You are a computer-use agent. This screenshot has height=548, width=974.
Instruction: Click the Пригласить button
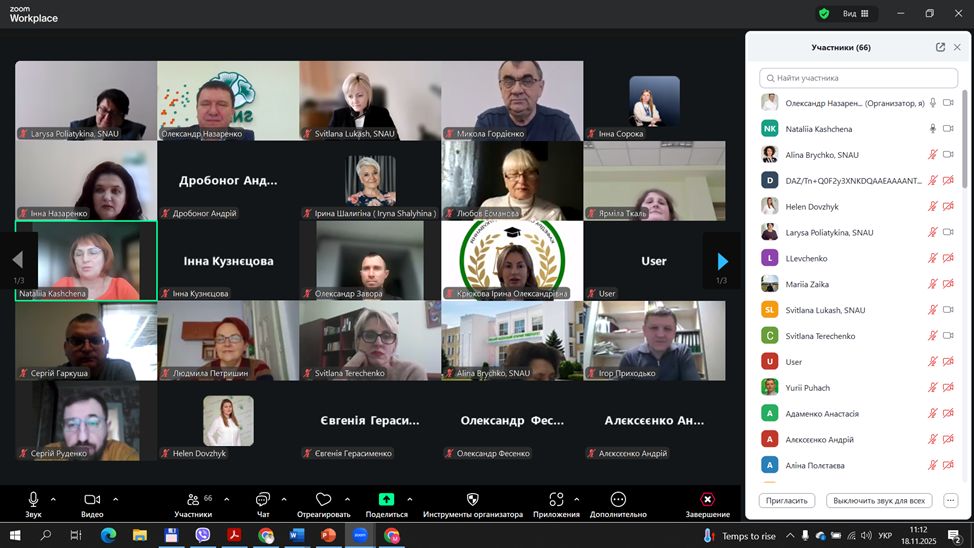coord(787,500)
